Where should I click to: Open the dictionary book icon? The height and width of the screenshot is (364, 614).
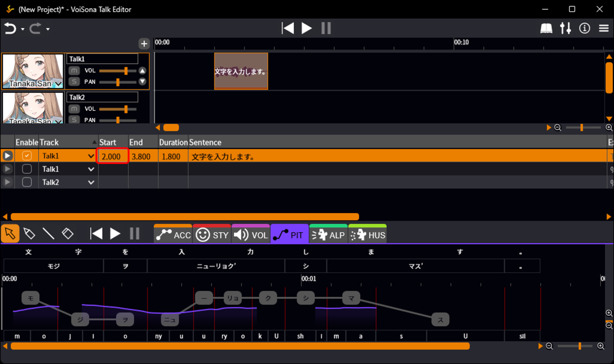coord(546,29)
